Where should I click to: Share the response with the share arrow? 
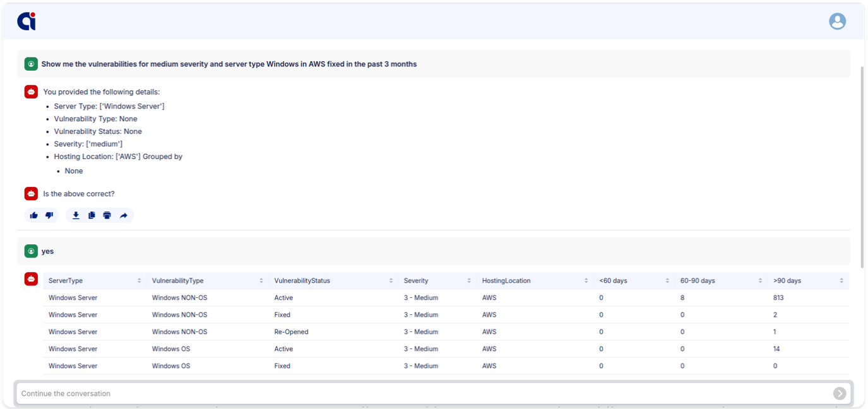point(124,215)
